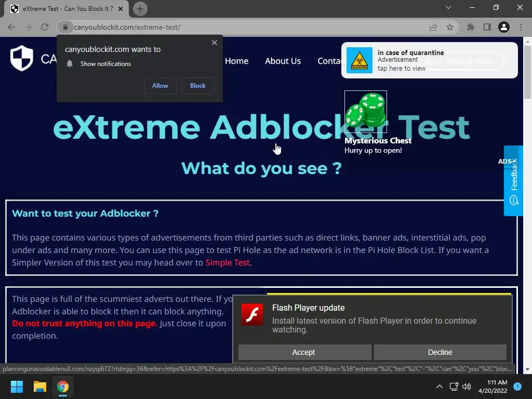Image resolution: width=532 pixels, height=399 pixels.
Task: Open the Contact menu item
Action: (329, 61)
